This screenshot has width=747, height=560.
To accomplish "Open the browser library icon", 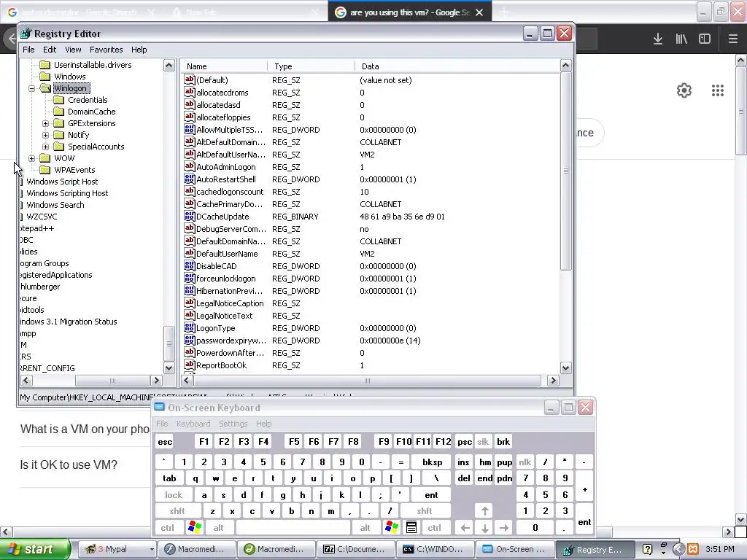I will (681, 39).
